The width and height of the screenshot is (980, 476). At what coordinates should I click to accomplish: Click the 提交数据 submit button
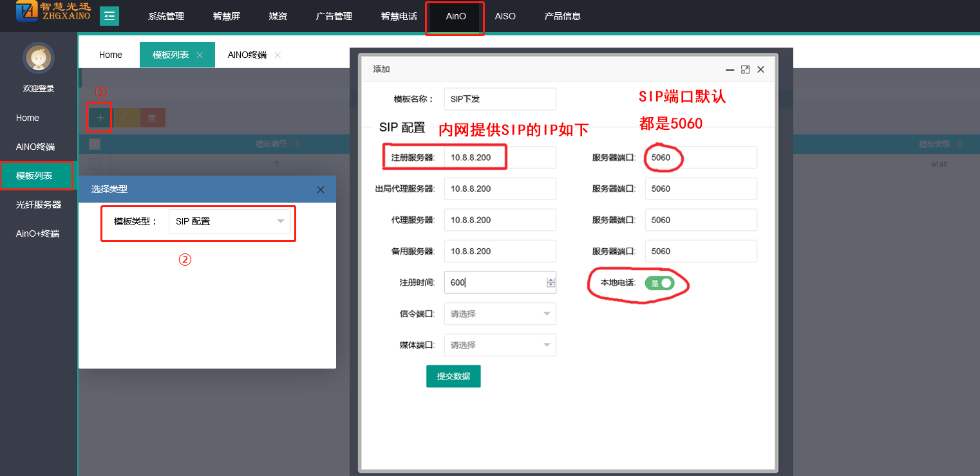tap(453, 376)
